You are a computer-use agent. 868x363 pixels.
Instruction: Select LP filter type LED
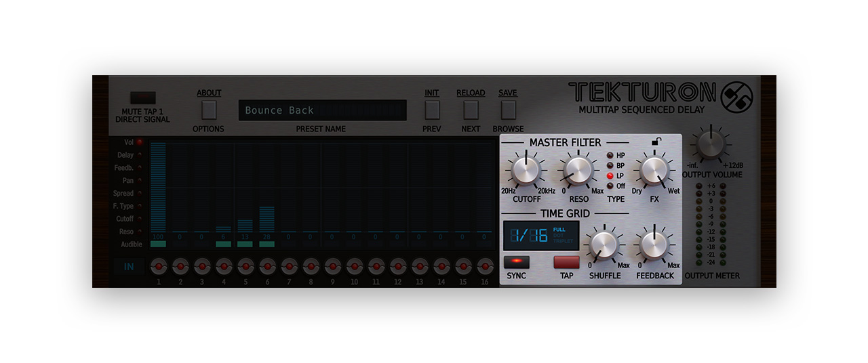(610, 175)
